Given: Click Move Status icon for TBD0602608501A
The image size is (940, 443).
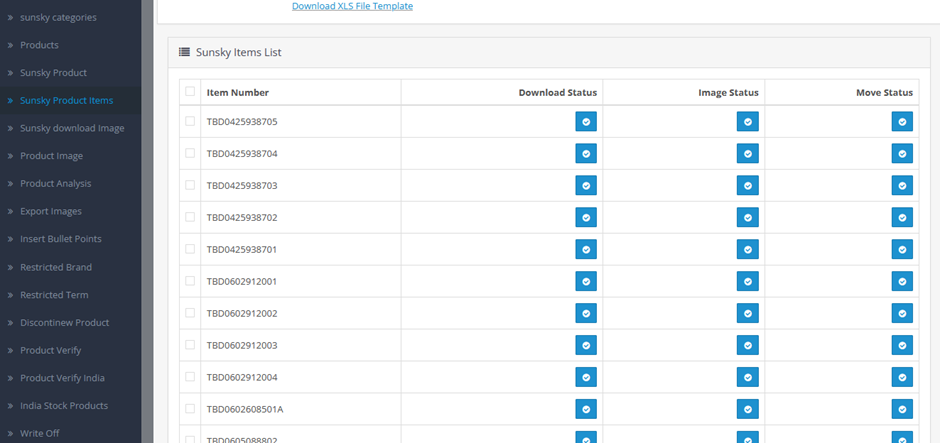Looking at the screenshot, I should point(902,410).
